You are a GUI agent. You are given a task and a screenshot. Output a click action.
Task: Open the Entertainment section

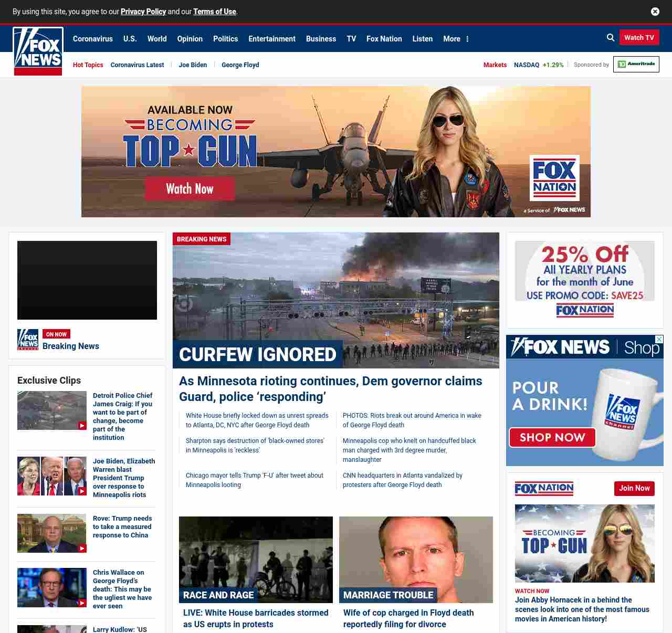pyautogui.click(x=271, y=39)
